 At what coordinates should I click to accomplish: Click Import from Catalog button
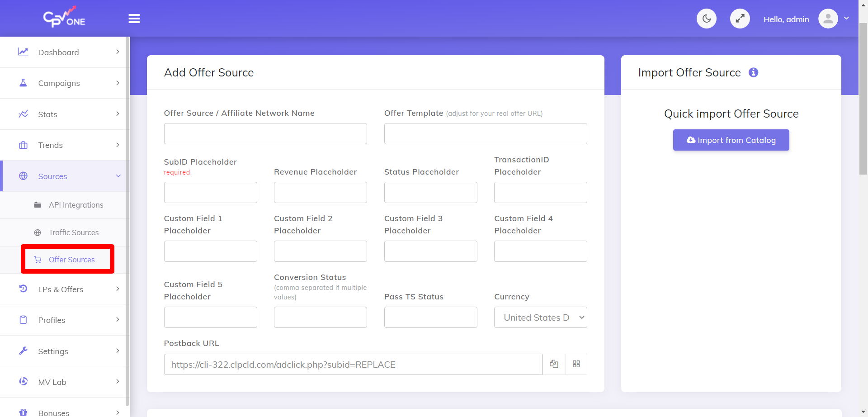(x=731, y=140)
